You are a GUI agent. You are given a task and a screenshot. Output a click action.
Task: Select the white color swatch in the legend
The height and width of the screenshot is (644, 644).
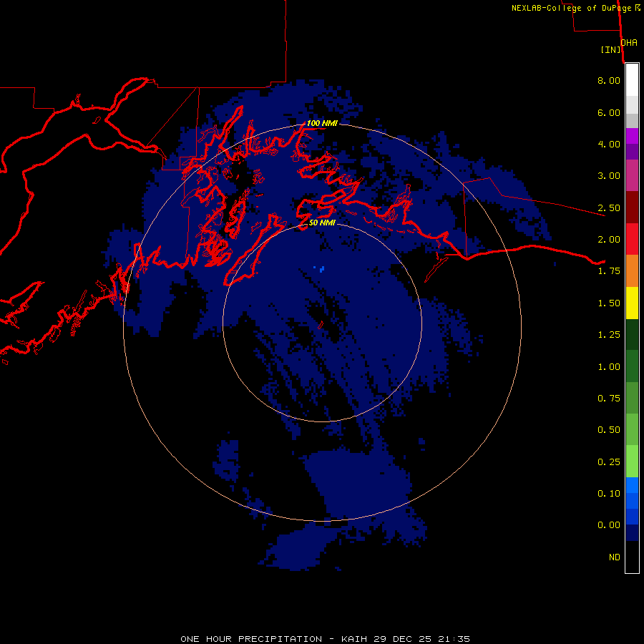(x=632, y=80)
